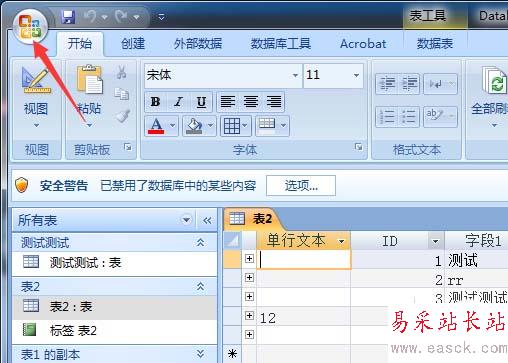The image size is (508, 363).
Task: Save using the quick access floppy icon
Action: [x=68, y=17]
